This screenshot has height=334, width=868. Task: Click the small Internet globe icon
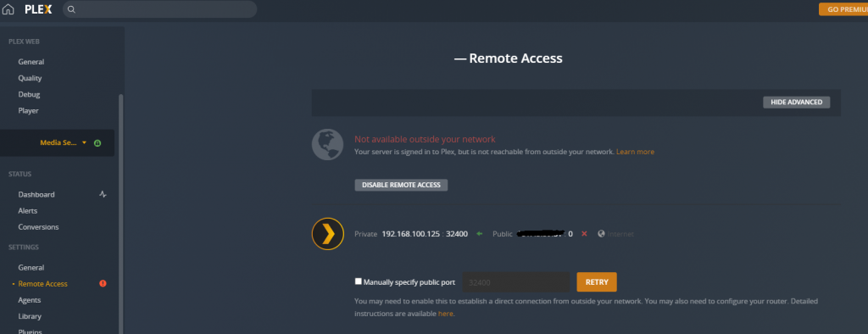[x=601, y=234]
